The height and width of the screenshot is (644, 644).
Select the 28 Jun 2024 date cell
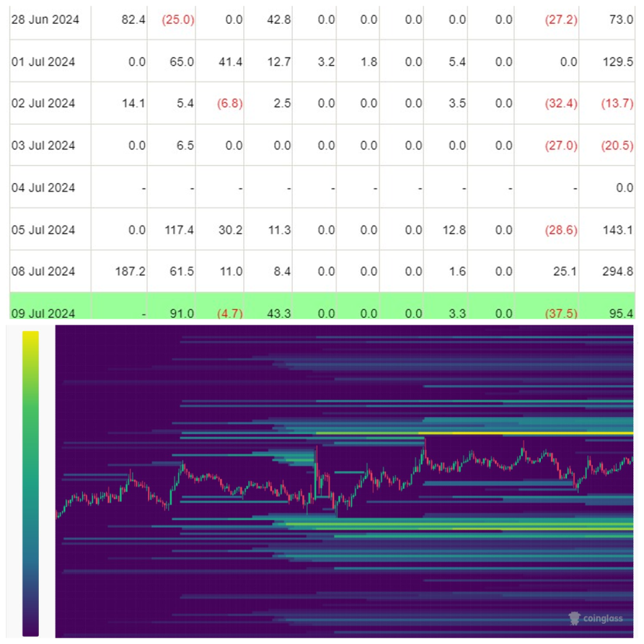(x=50, y=19)
